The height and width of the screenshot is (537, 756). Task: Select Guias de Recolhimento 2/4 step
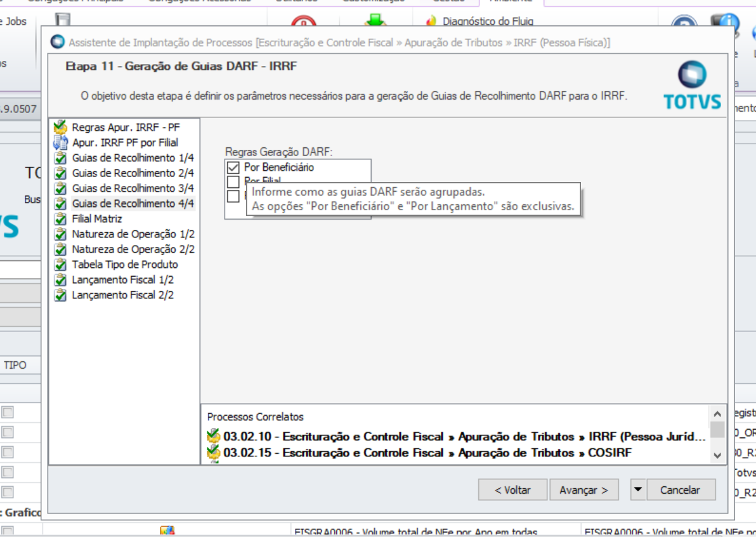click(x=133, y=173)
